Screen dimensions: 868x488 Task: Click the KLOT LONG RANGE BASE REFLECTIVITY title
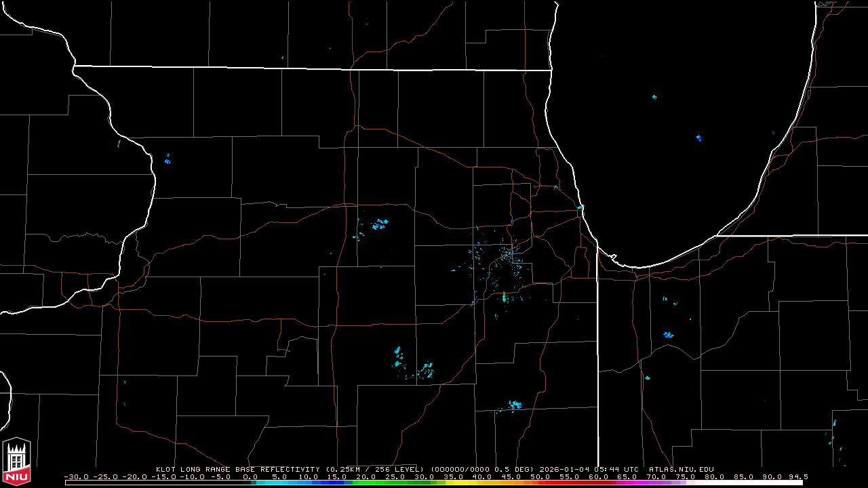coord(237,469)
